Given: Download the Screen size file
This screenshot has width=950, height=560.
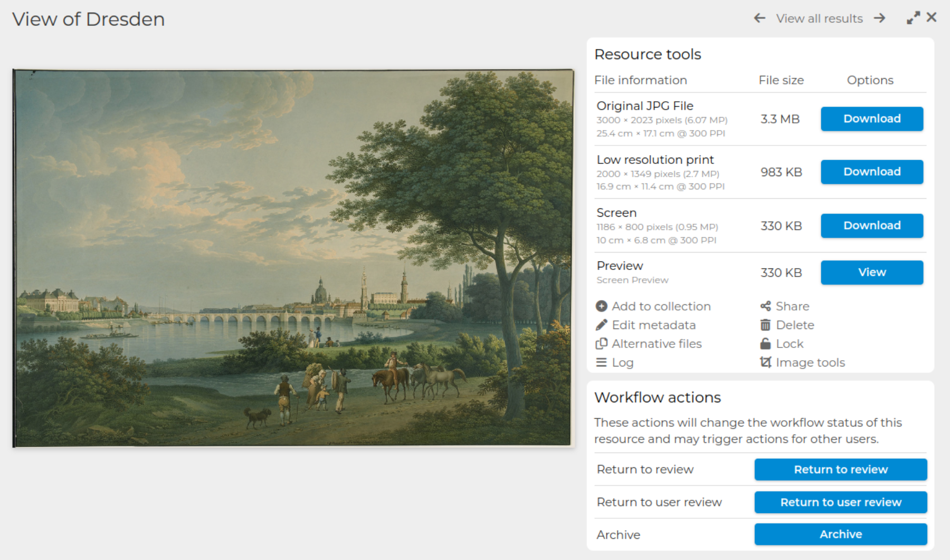Looking at the screenshot, I should (x=872, y=226).
